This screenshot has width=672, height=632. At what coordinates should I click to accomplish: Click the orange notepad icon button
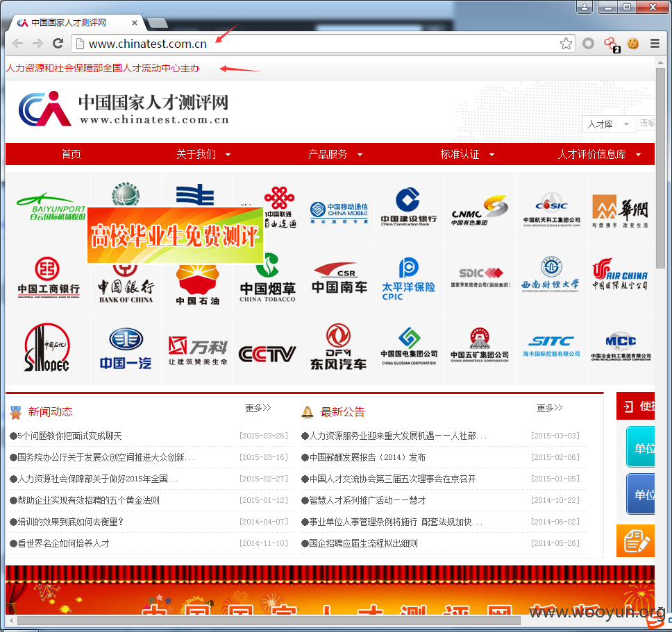click(636, 541)
